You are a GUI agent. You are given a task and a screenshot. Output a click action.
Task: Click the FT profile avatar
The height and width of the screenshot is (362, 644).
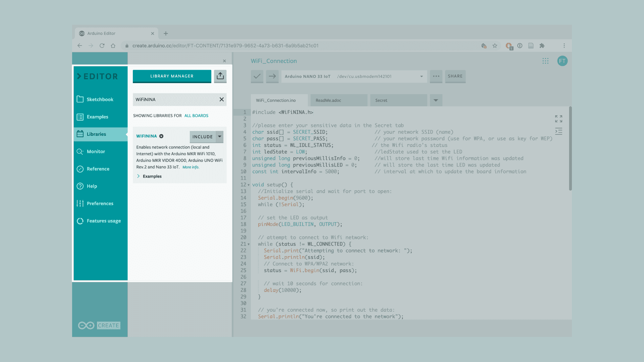[x=562, y=61]
